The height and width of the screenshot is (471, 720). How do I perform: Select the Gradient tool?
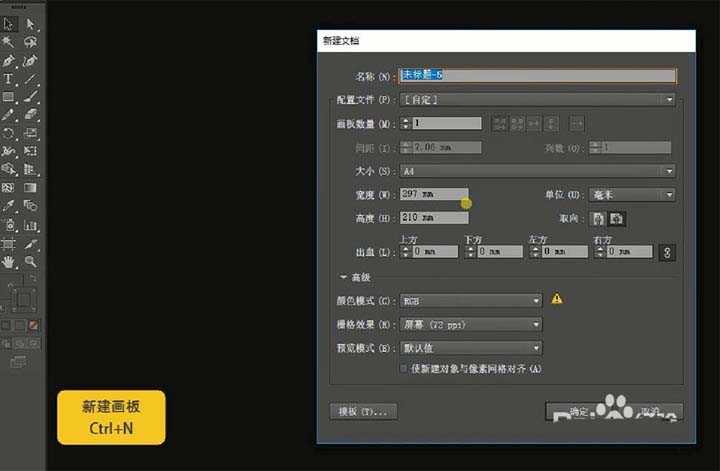[30, 188]
